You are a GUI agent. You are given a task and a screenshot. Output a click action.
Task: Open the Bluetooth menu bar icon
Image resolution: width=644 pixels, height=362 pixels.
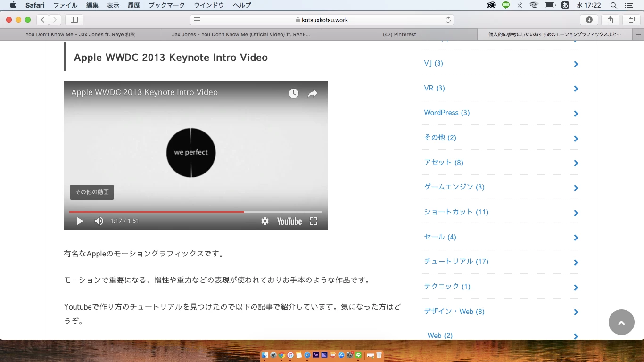click(x=520, y=5)
